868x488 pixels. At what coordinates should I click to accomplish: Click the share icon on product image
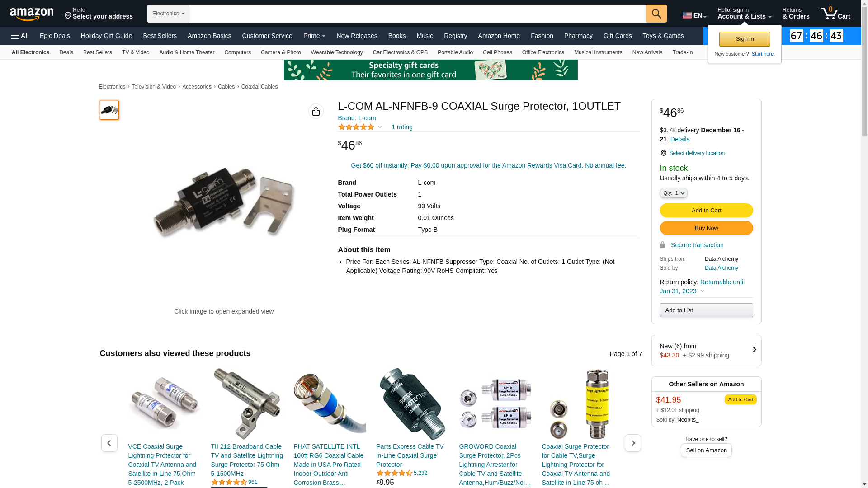(x=316, y=111)
